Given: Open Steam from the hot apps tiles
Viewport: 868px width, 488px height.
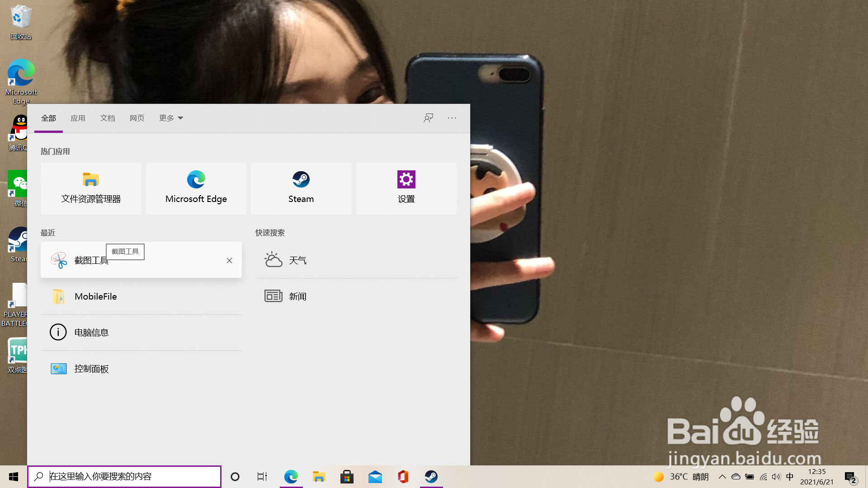Looking at the screenshot, I should [x=301, y=188].
